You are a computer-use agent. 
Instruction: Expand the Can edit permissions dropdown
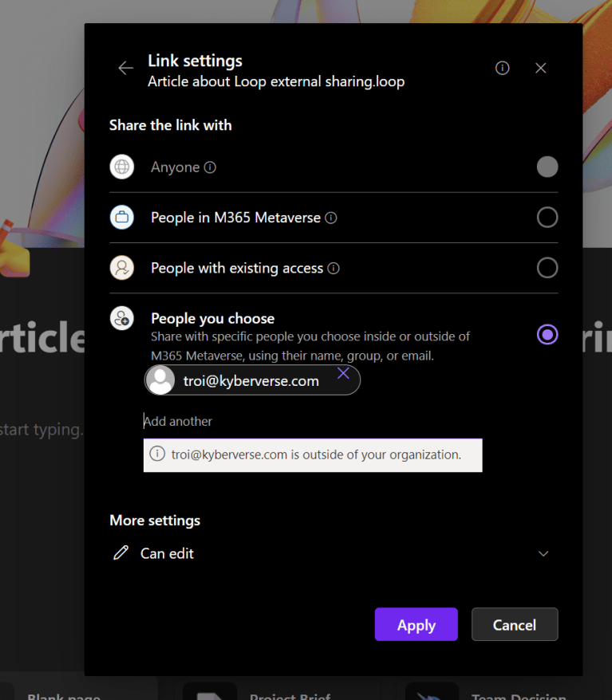coord(334,553)
